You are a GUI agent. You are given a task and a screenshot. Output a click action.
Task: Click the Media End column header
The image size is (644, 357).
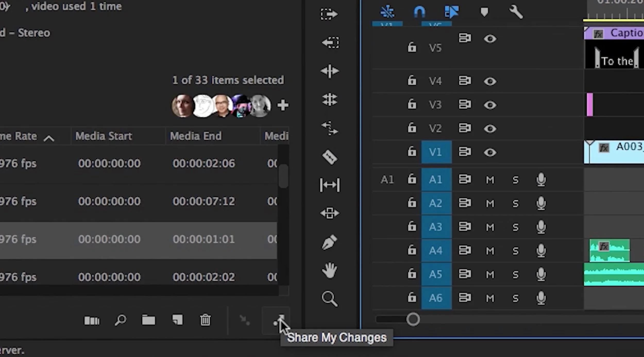point(196,136)
